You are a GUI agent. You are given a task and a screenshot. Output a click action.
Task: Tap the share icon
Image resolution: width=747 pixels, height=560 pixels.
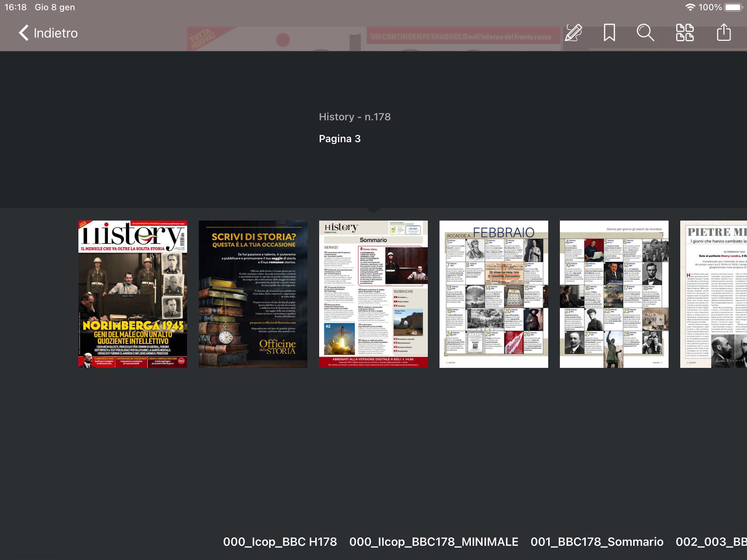[x=724, y=33]
